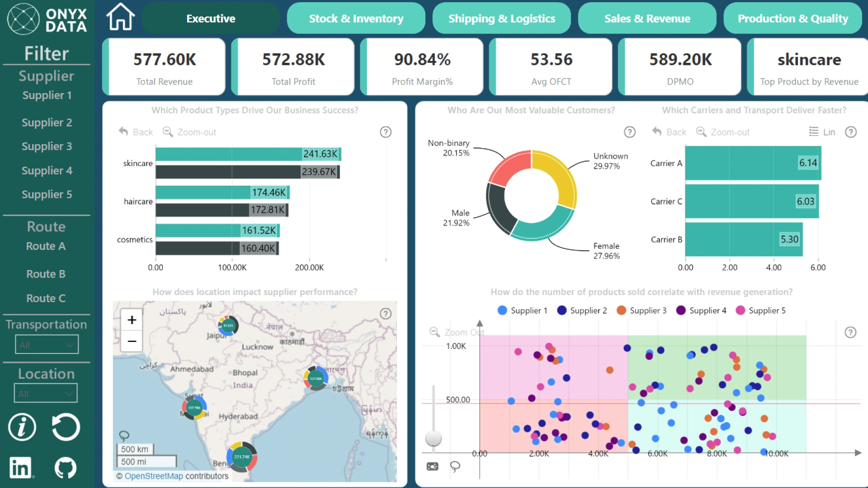
Task: Open help icon on product types chart
Action: click(386, 132)
